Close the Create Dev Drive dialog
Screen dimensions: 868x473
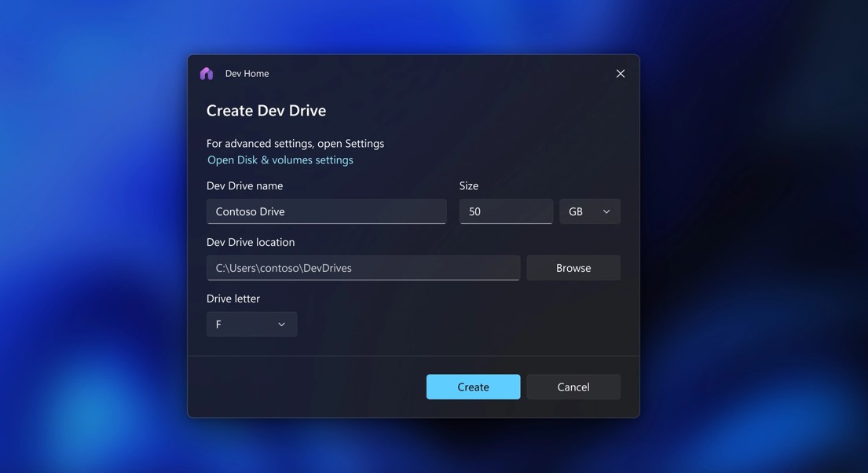(x=619, y=72)
